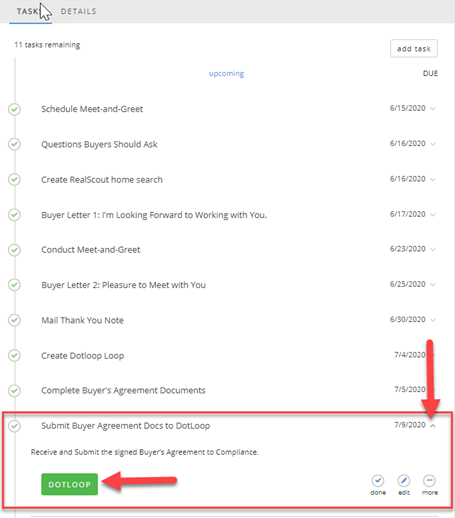The height and width of the screenshot is (518, 455).
Task: Toggle check circle for Questions Buyers Should Ask
Action: click(14, 144)
